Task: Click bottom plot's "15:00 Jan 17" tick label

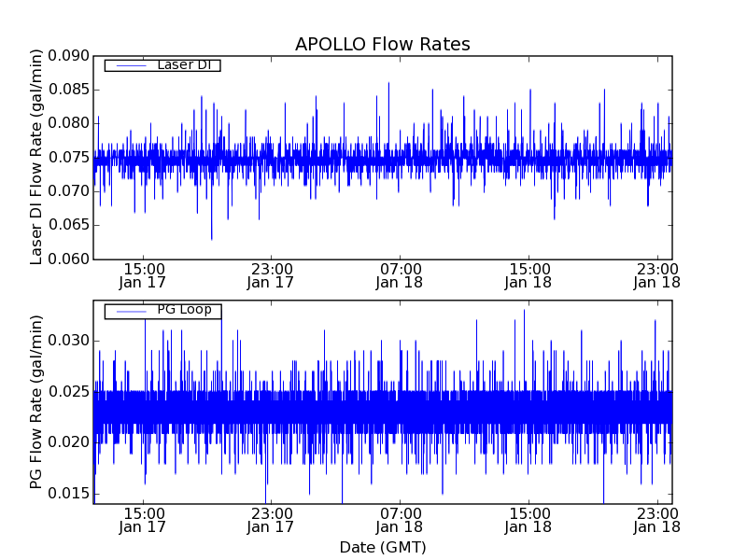Action: pos(143,519)
